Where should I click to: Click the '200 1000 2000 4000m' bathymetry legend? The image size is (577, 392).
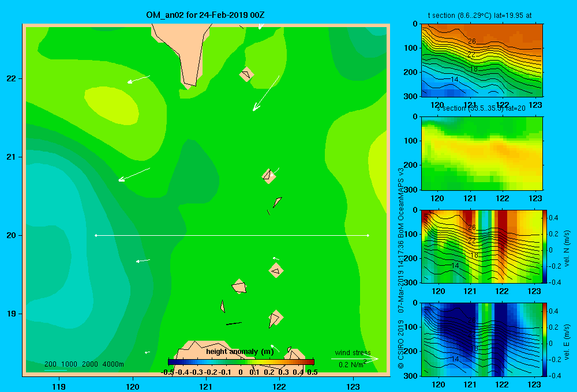(x=84, y=364)
